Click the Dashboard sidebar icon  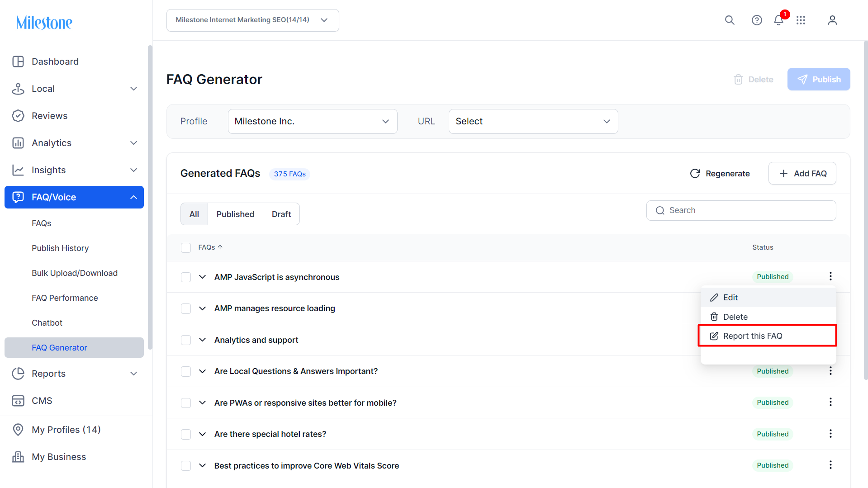click(18, 62)
